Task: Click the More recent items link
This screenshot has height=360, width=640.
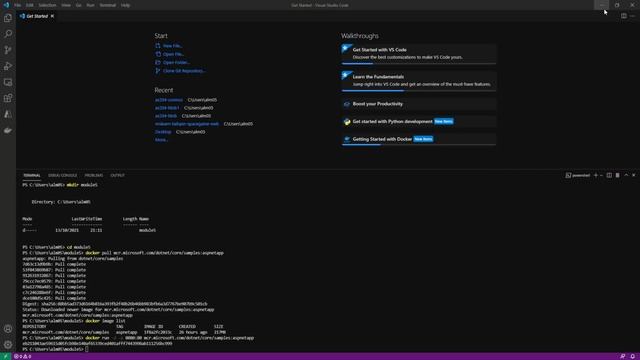Action: point(161,140)
